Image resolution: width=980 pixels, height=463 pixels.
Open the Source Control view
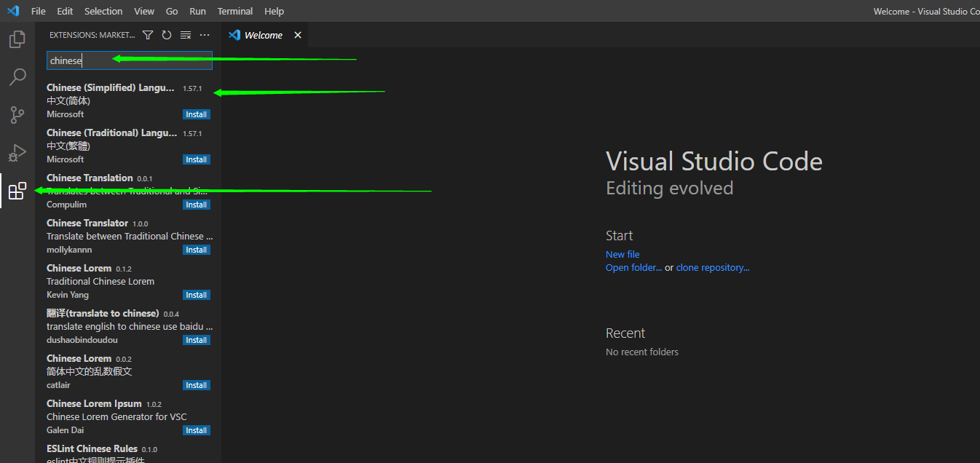tap(17, 115)
